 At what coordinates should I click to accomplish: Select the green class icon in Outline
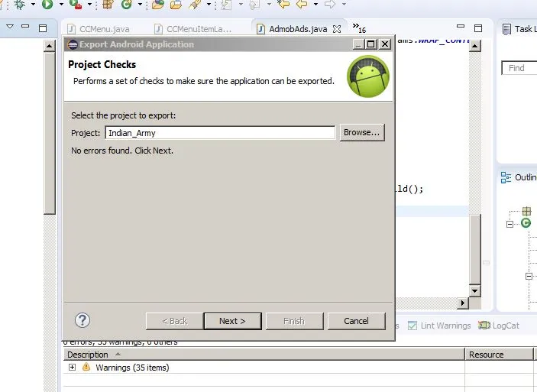tap(526, 223)
